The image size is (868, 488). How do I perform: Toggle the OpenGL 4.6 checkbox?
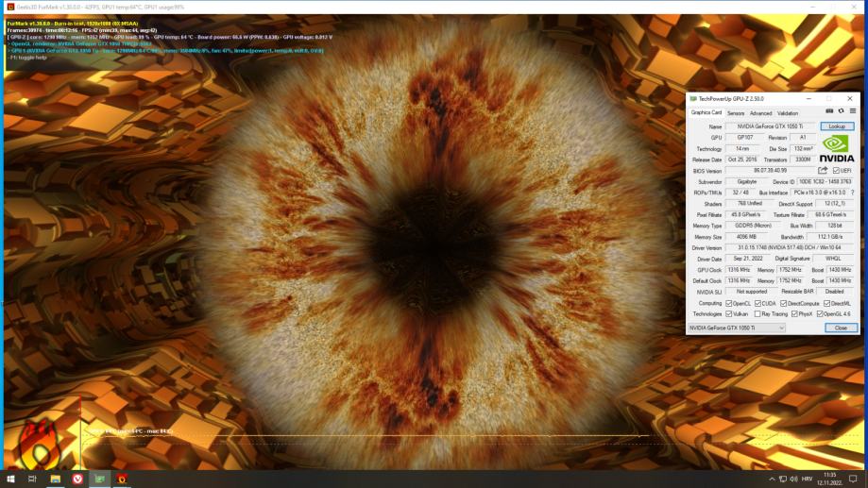point(820,314)
